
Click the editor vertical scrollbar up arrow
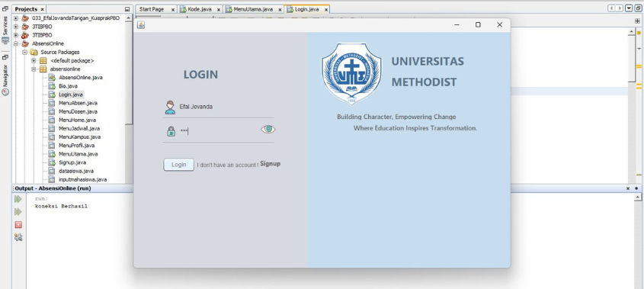pos(632,32)
